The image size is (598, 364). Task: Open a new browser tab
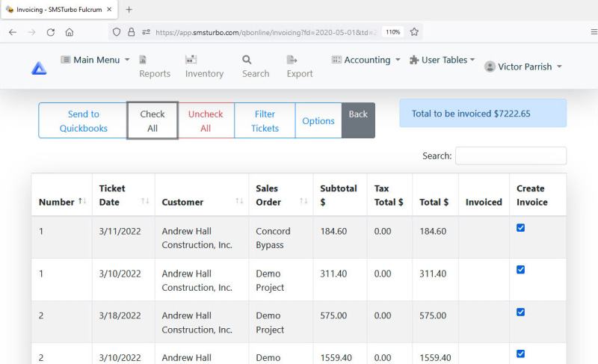point(129,10)
